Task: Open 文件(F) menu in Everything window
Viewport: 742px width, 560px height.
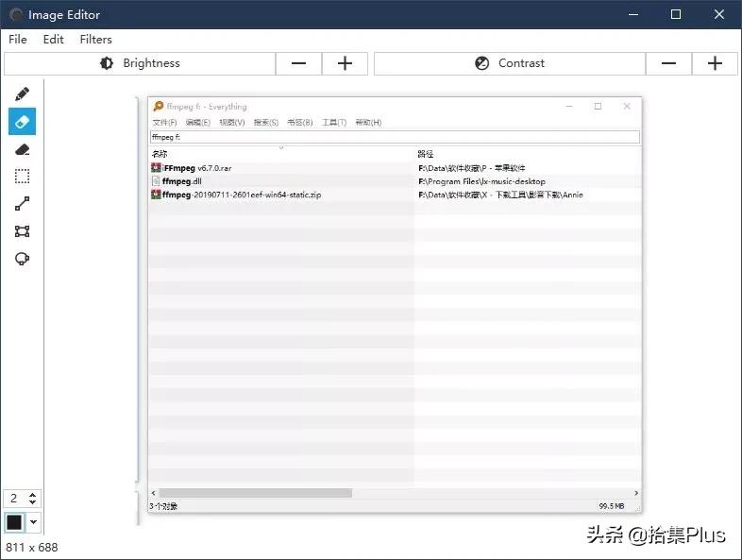Action: [x=164, y=123]
